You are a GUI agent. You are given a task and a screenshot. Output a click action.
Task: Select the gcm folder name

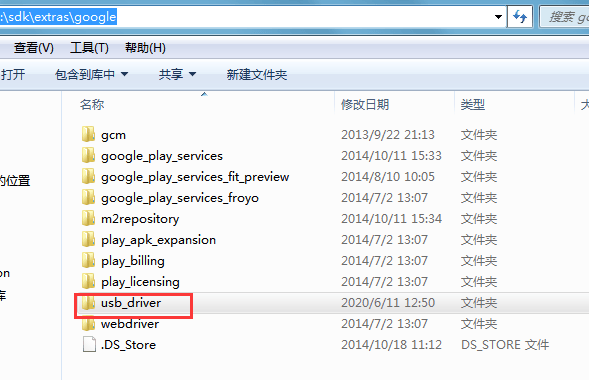(x=113, y=135)
